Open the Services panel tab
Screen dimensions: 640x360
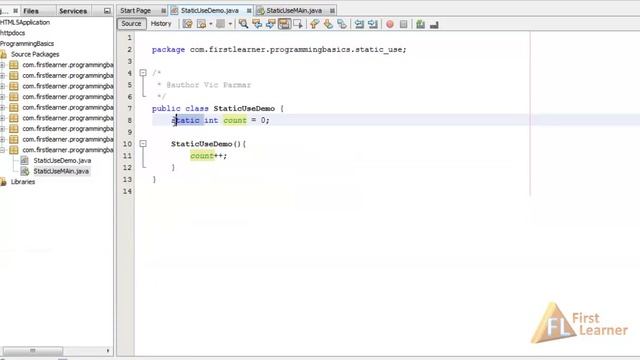[x=73, y=11]
